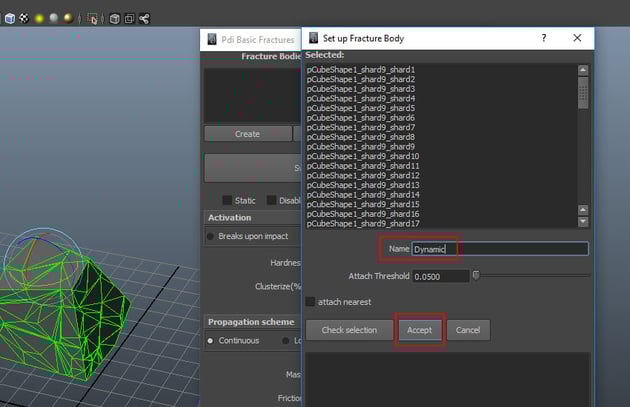
Task: Click the Check selection button
Action: [349, 330]
